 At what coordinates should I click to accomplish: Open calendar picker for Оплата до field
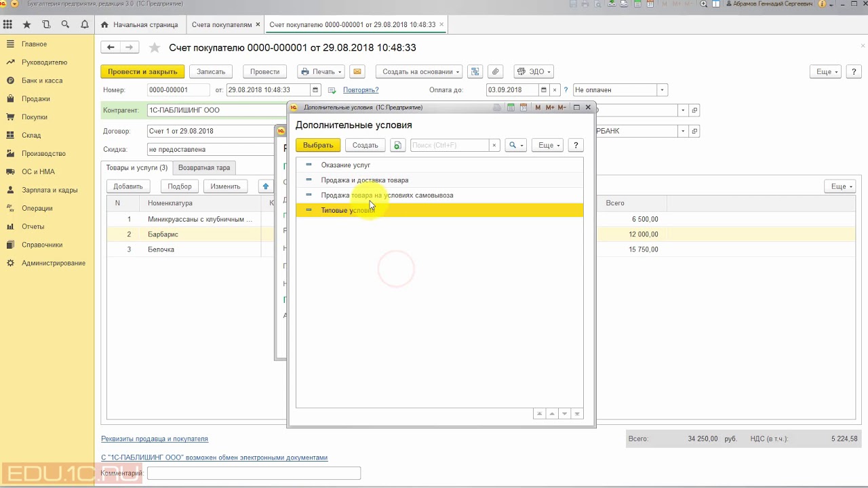coord(544,89)
